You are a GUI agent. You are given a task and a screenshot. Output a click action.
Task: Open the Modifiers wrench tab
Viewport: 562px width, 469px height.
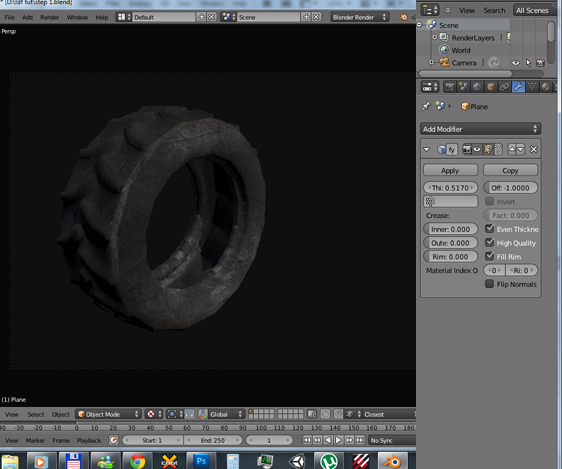pyautogui.click(x=518, y=87)
